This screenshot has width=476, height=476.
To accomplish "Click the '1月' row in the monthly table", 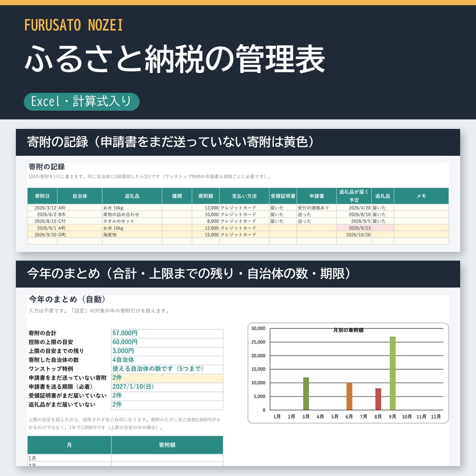I will (x=125, y=458).
